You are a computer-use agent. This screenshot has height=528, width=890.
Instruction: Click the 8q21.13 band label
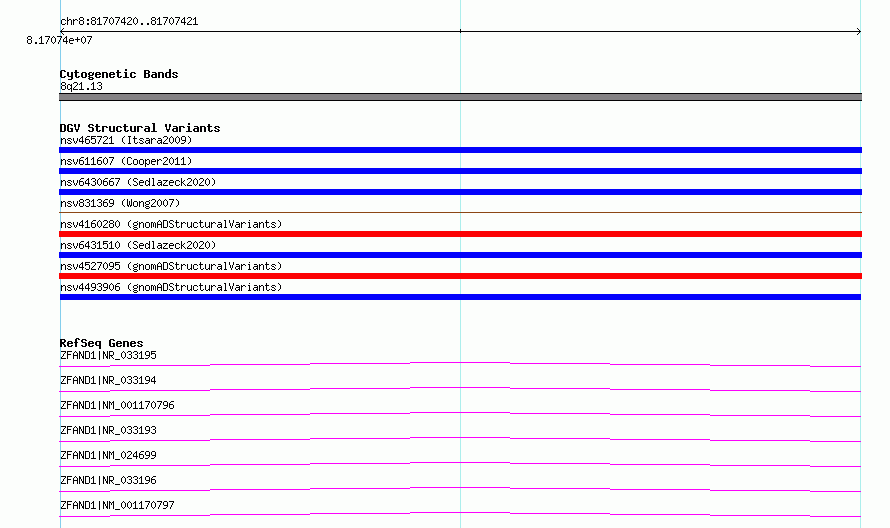pyautogui.click(x=81, y=86)
